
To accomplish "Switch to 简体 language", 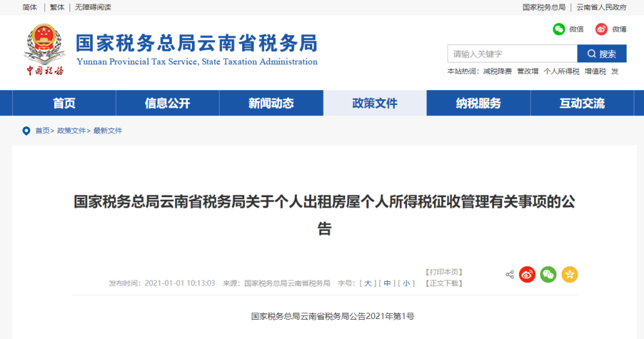I will pyautogui.click(x=30, y=7).
